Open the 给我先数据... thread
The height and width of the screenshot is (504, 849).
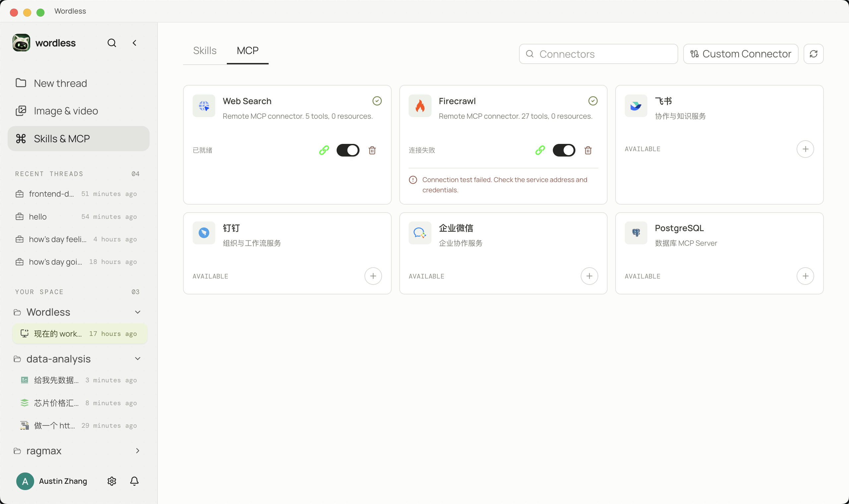coord(80,380)
